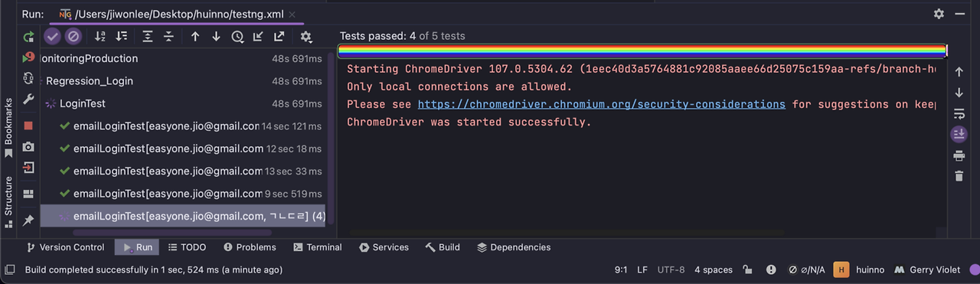
Task: Collapse all test tree nodes
Action: pos(168,36)
